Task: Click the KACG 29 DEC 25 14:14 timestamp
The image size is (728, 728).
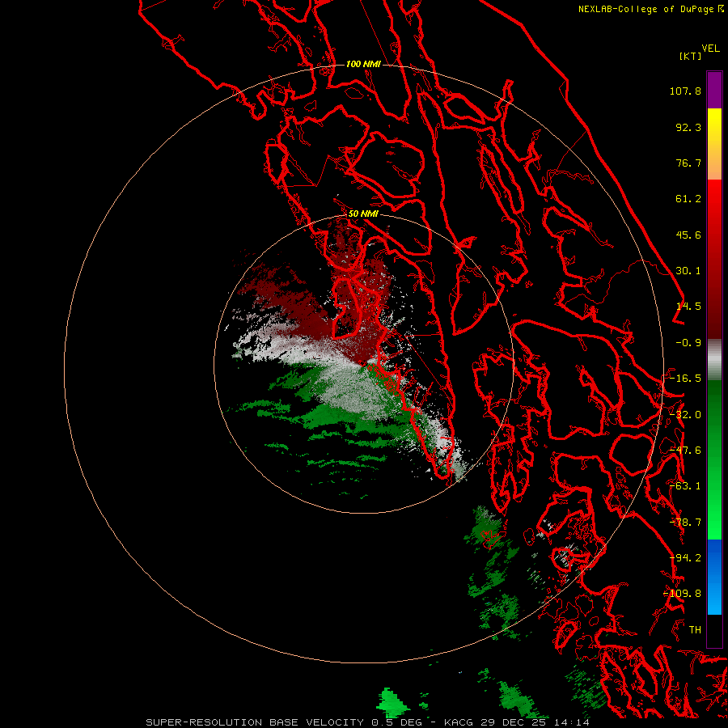Action: [517, 722]
